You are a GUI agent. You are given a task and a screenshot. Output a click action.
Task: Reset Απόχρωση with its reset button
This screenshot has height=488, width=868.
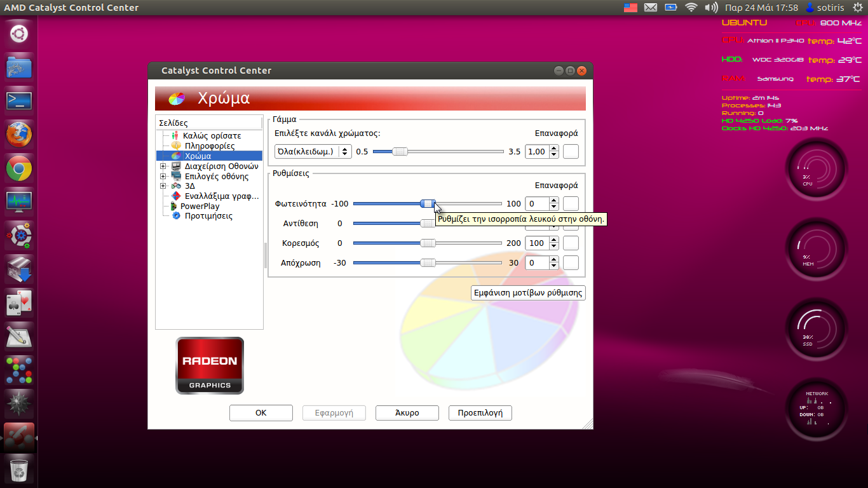[571, 262]
